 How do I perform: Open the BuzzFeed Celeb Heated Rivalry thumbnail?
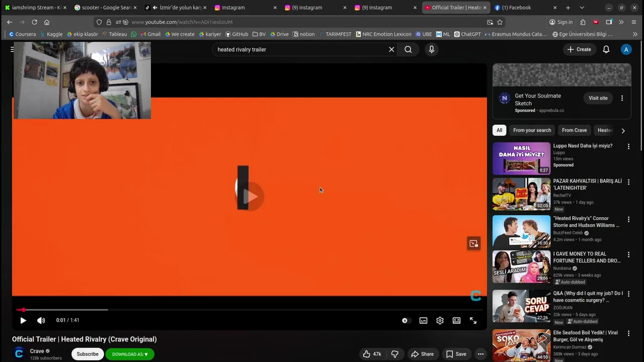click(x=521, y=231)
